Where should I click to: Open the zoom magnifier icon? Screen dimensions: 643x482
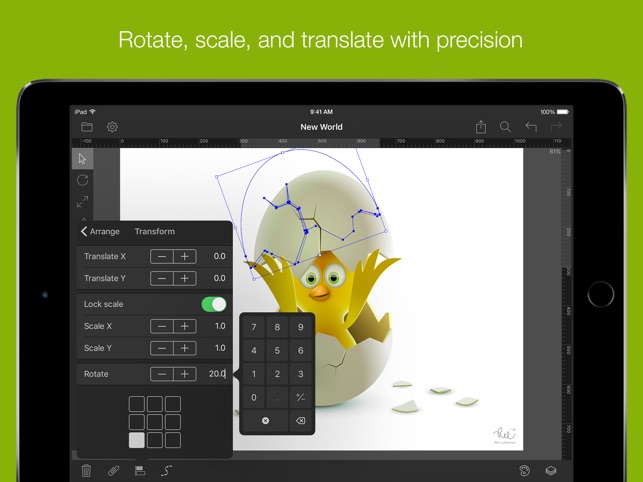pos(505,127)
